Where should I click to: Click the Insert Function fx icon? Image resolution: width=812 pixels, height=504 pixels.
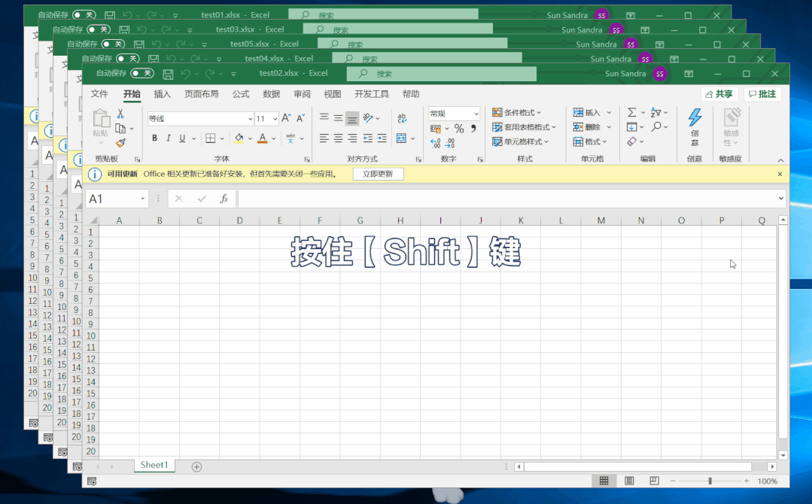pyautogui.click(x=224, y=199)
